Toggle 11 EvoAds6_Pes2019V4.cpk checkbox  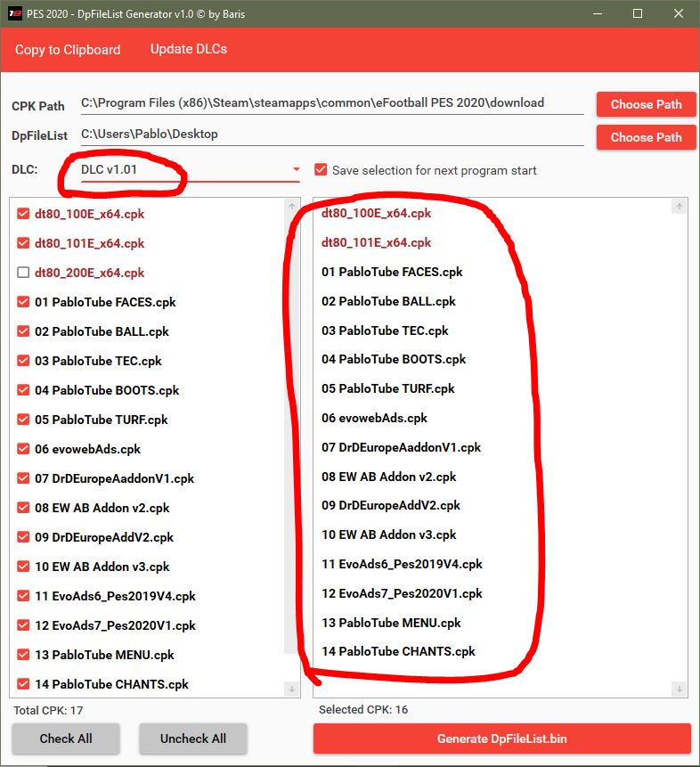point(23,595)
